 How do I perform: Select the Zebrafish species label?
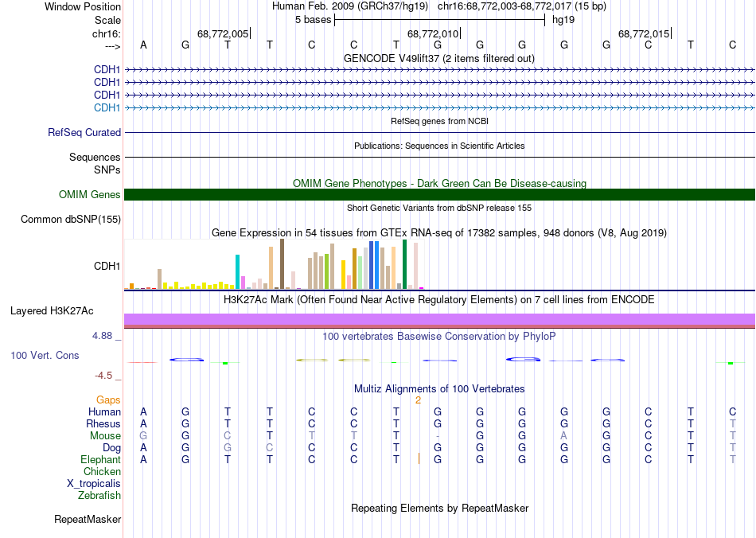(x=99, y=496)
